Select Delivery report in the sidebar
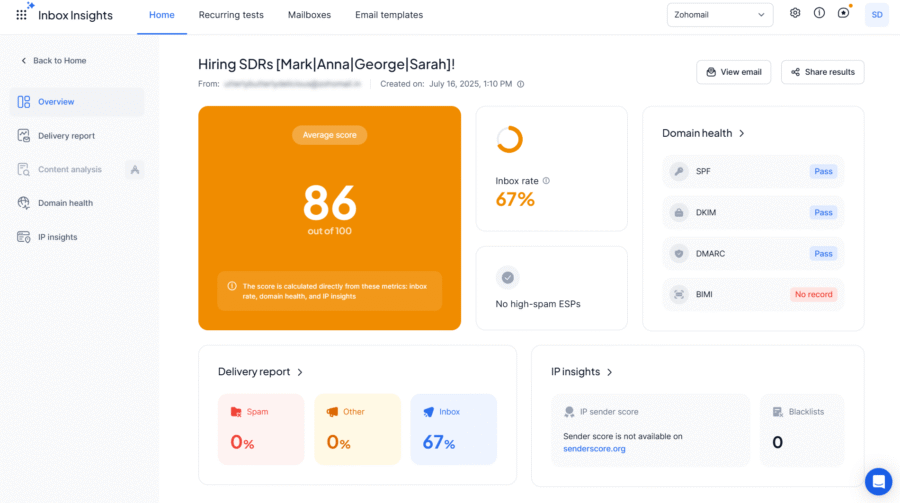The width and height of the screenshot is (900, 503). pyautogui.click(x=66, y=136)
